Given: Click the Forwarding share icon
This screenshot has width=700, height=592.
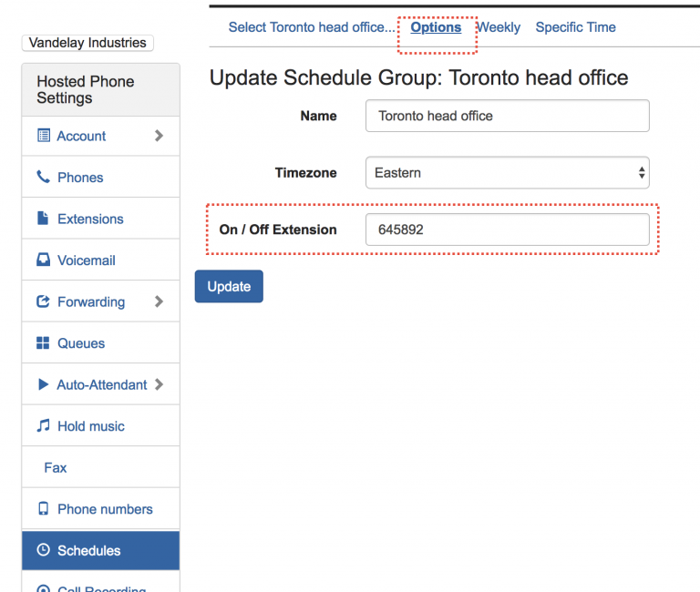Looking at the screenshot, I should coord(43,301).
